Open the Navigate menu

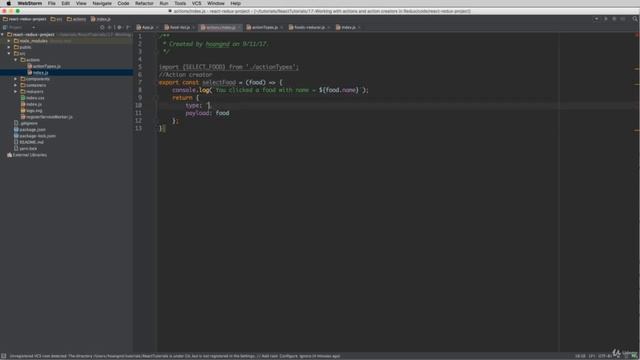pos(102,3)
